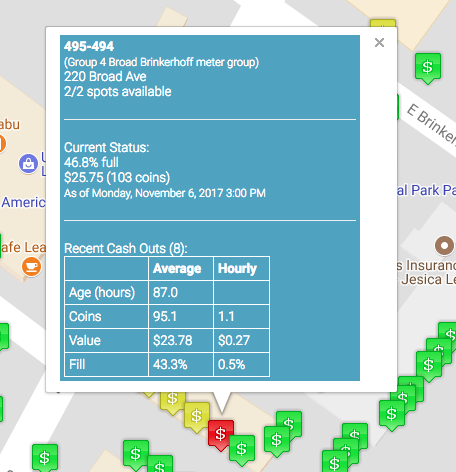Click the As of Monday, November 6 timestamp
Image resolution: width=456 pixels, height=472 pixels.
point(165,193)
